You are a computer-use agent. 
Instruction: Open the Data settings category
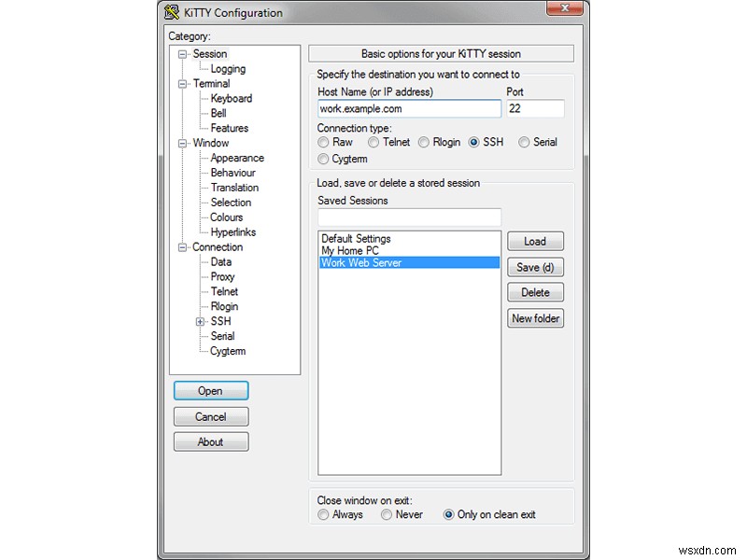221,262
